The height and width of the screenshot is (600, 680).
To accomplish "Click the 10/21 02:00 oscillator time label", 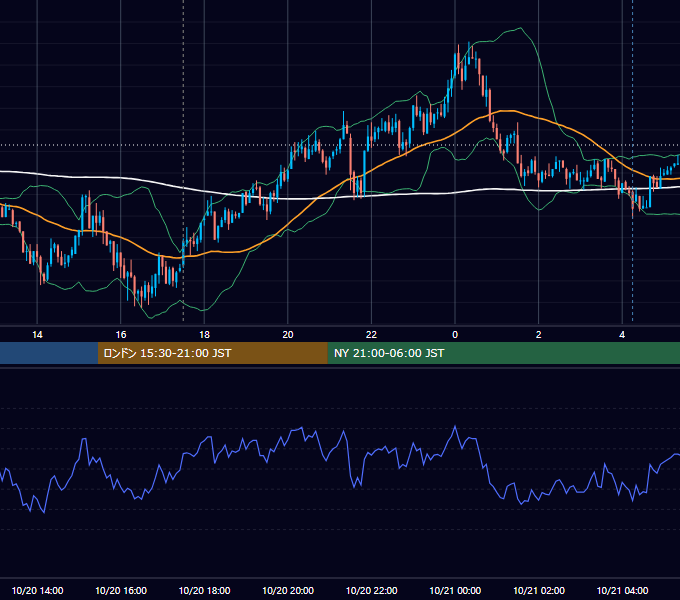I will click(x=539, y=590).
